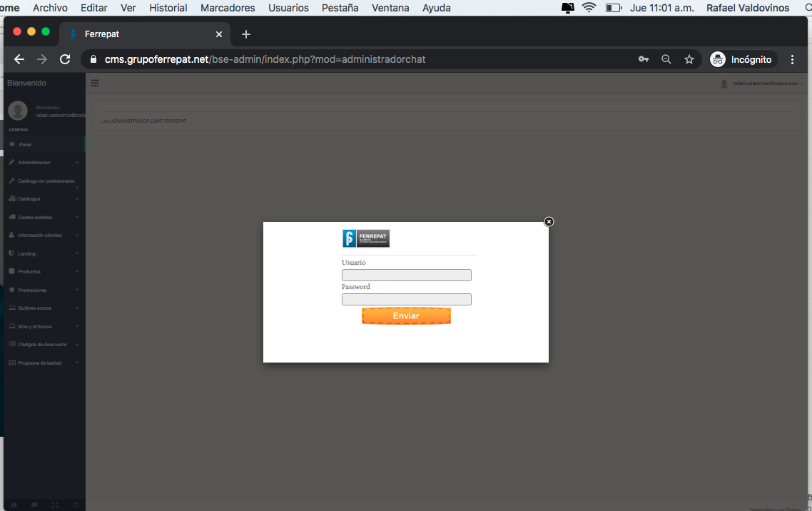The image size is (812, 511).
Task: Click the zoom magnifier icon in address bar
Action: [666, 59]
